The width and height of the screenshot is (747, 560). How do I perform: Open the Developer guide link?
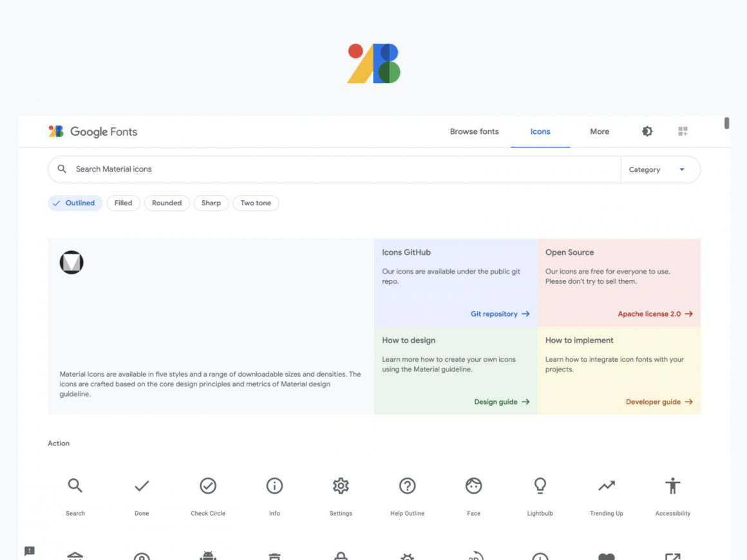click(659, 402)
